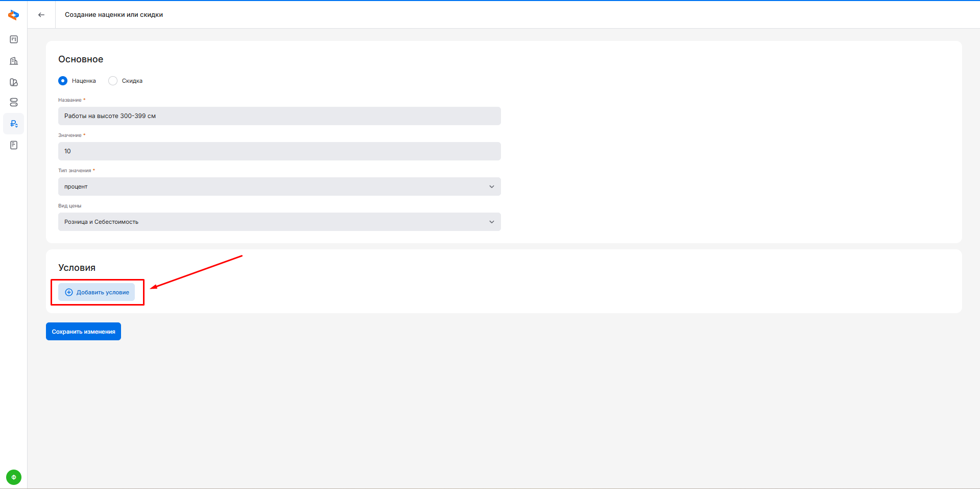This screenshot has height=489, width=980.
Task: Open the kanban board sidebar icon
Action: [14, 39]
